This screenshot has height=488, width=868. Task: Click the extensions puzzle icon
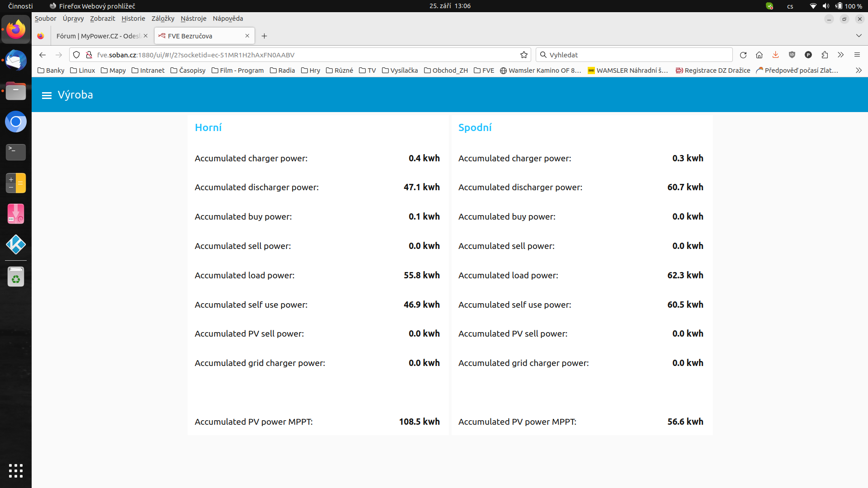click(x=825, y=55)
